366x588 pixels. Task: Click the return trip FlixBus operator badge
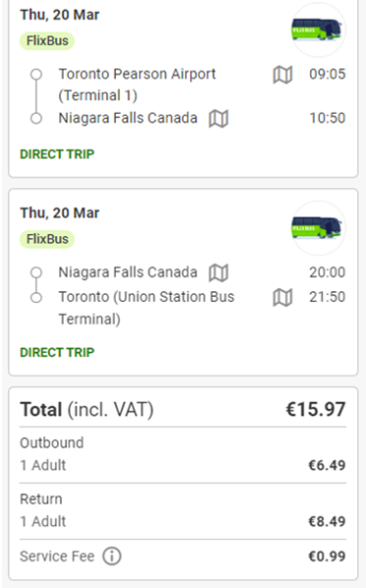point(47,239)
